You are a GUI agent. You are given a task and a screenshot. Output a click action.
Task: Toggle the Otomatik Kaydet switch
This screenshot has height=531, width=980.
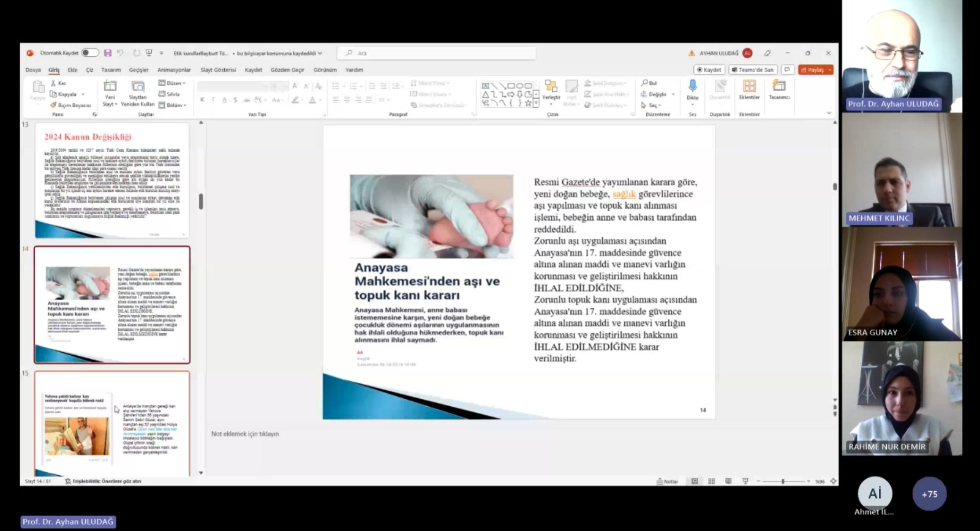[x=89, y=53]
